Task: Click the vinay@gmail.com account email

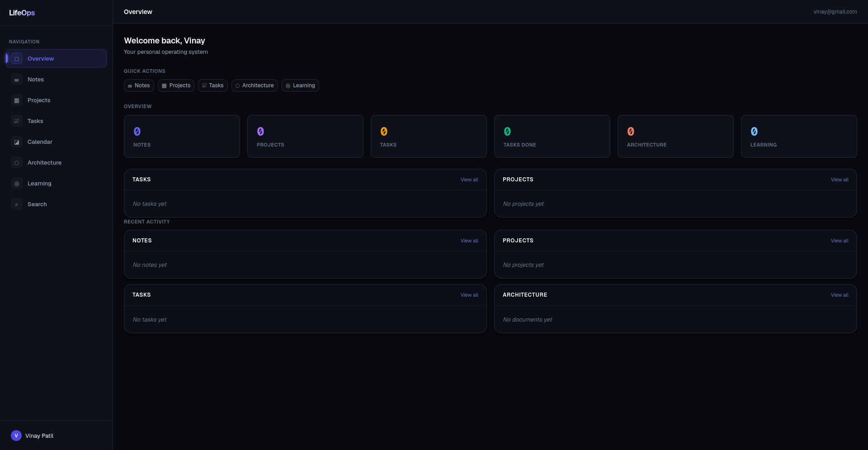Action: [835, 12]
